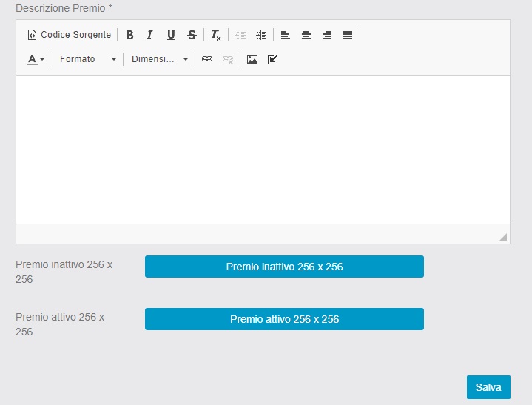Increase paragraph indent
Screen dimensions: 532x405
click(261, 35)
